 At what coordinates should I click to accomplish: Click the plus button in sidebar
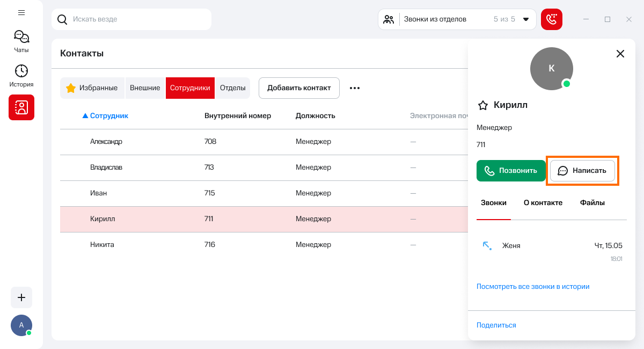[21, 297]
